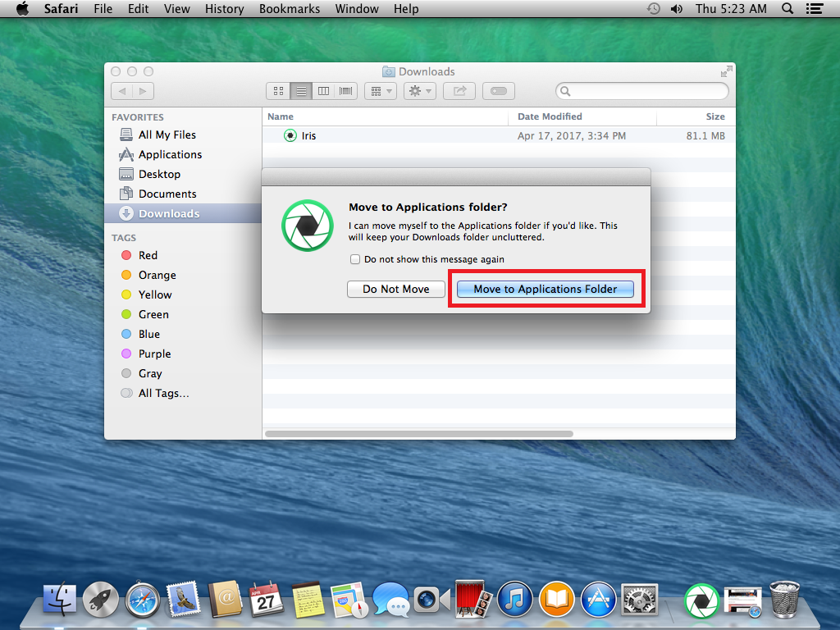Click All Tags… in sidebar

pos(183,393)
